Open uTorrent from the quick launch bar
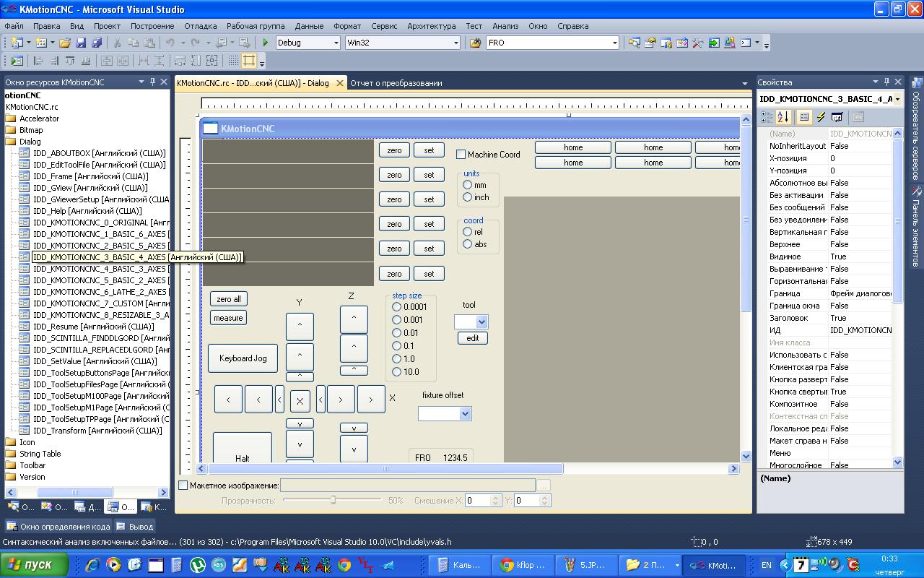This screenshot has height=578, width=924. [x=197, y=565]
